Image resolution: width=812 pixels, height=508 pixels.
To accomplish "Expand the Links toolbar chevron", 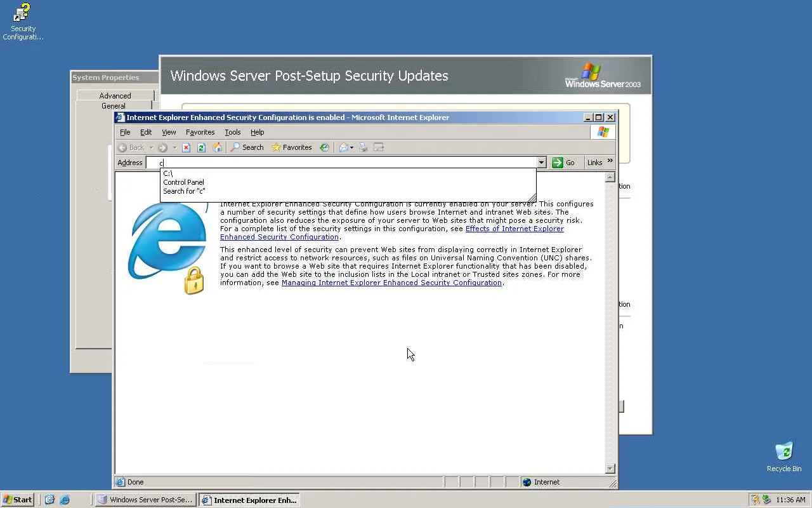I will point(610,161).
